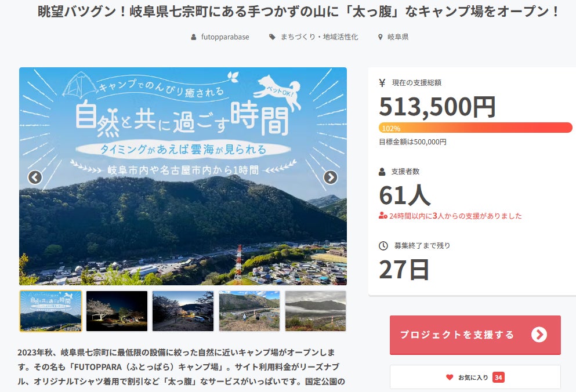Image resolution: width=576 pixels, height=392 pixels.
Task: Click the previous image arrow on carousel
Action: (x=35, y=177)
